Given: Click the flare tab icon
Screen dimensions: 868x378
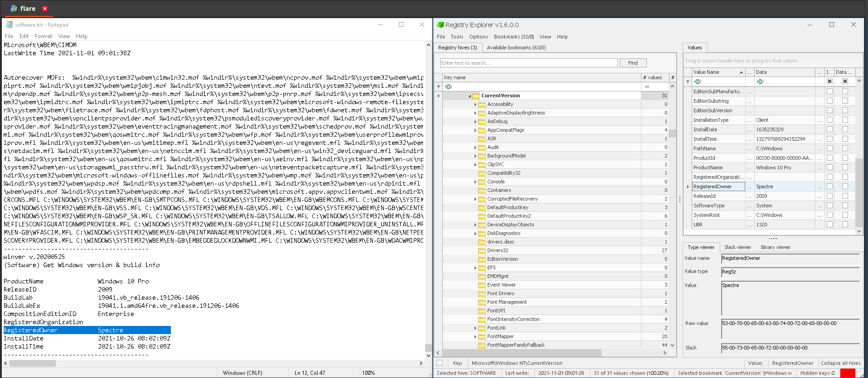Looking at the screenshot, I should pyautogui.click(x=14, y=9).
